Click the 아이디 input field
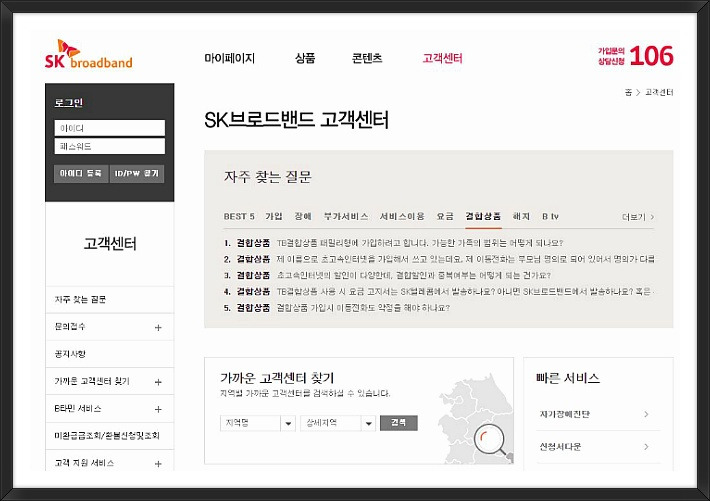The image size is (710, 501). (110, 128)
